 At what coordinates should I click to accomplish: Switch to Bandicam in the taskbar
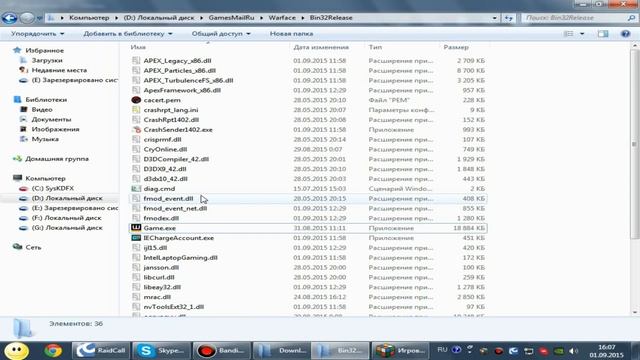point(222,351)
